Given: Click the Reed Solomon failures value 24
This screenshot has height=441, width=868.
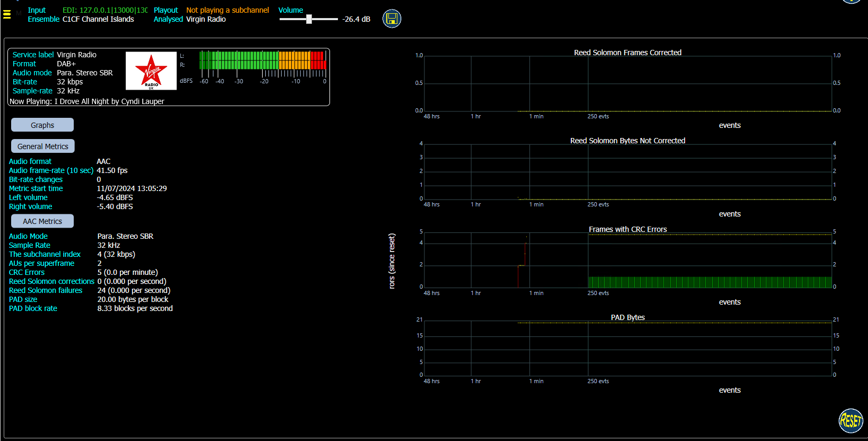Looking at the screenshot, I should pyautogui.click(x=134, y=290).
